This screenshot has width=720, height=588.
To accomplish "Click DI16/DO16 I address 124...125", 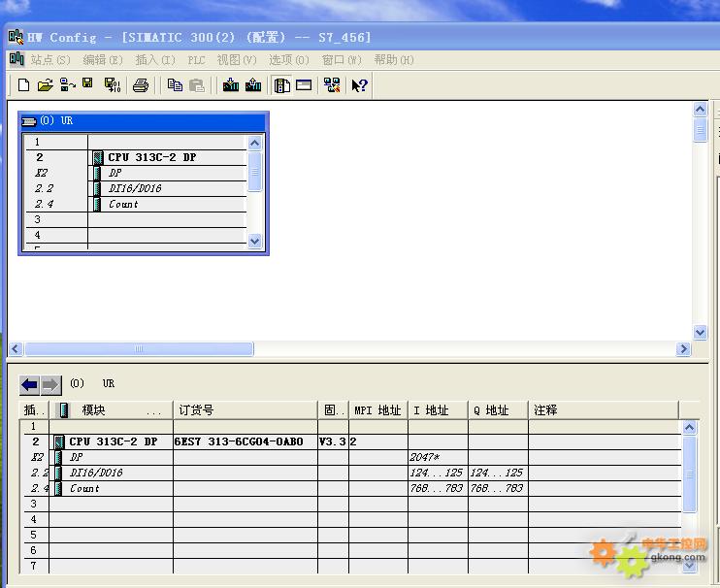I will tap(437, 473).
